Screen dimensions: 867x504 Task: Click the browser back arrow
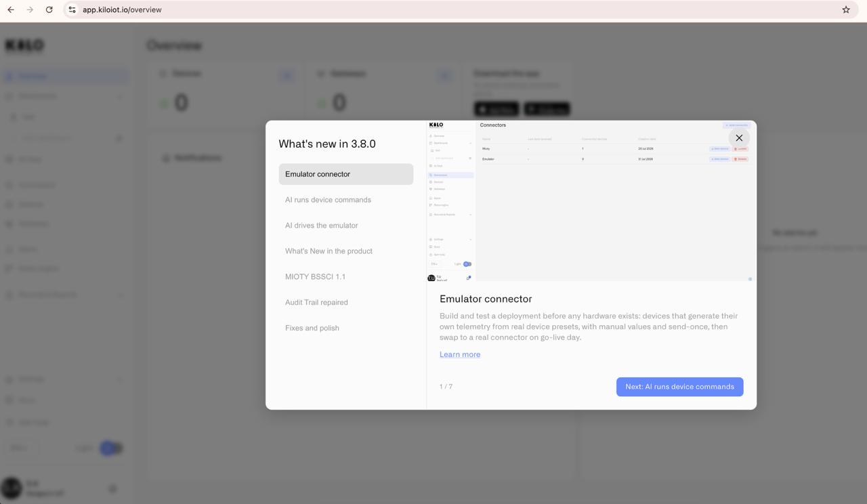click(x=11, y=9)
